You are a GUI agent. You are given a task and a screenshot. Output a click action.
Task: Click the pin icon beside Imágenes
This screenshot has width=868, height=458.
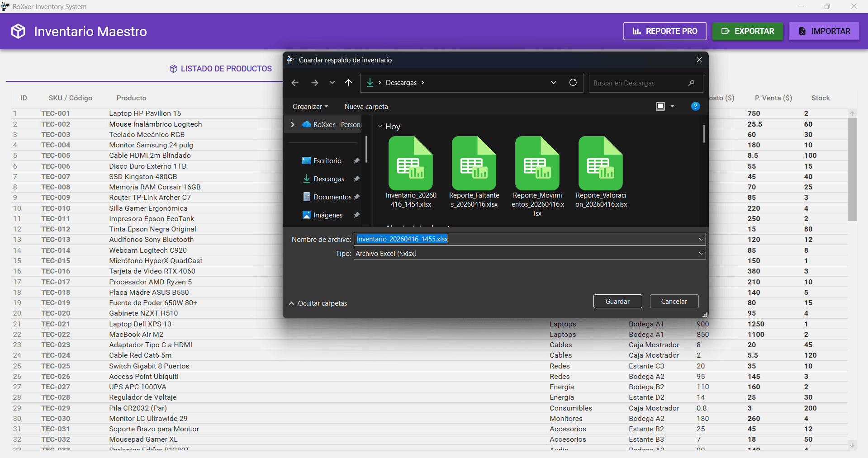356,215
